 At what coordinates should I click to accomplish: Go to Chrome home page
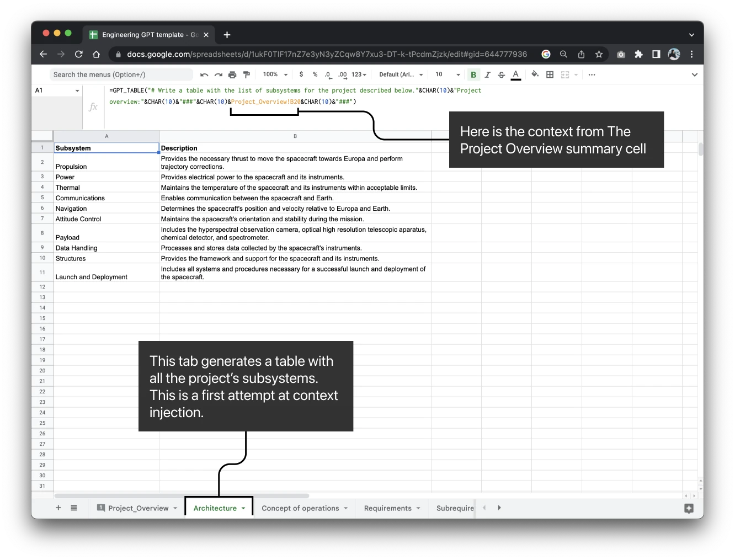click(97, 54)
